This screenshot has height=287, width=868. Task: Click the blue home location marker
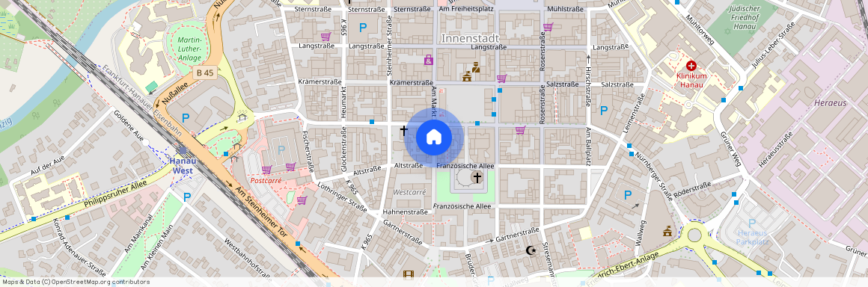433,137
